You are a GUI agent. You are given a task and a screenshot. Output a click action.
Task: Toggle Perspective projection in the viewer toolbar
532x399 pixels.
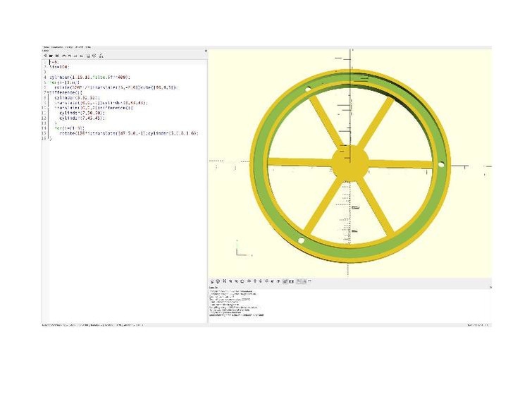285,281
